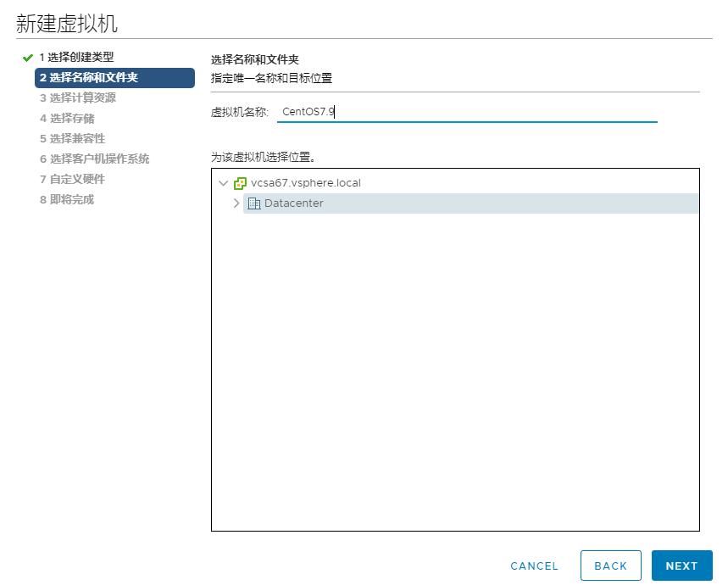Go to step 1 选择创建类型

71,58
